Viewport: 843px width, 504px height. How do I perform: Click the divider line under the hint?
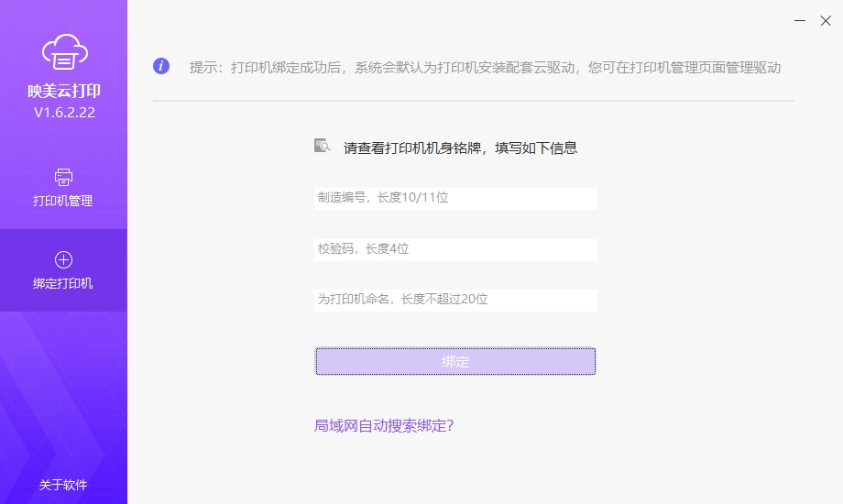pos(473,100)
